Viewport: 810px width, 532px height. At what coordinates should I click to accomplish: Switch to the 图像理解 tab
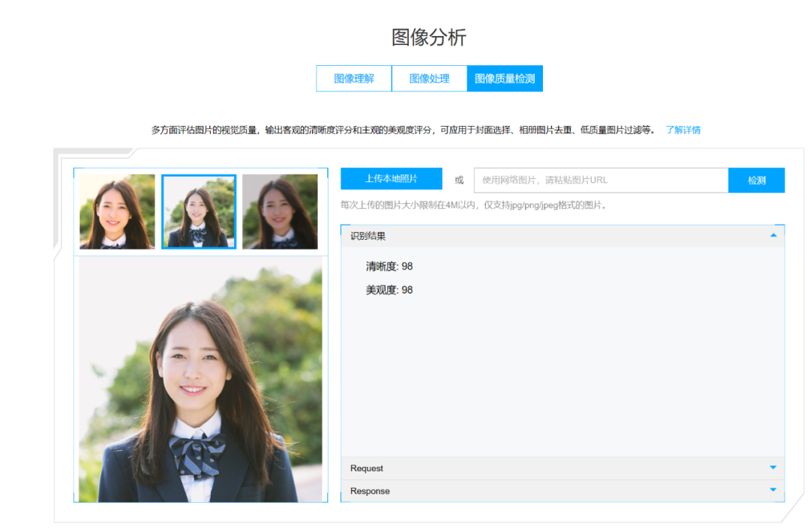tap(354, 79)
